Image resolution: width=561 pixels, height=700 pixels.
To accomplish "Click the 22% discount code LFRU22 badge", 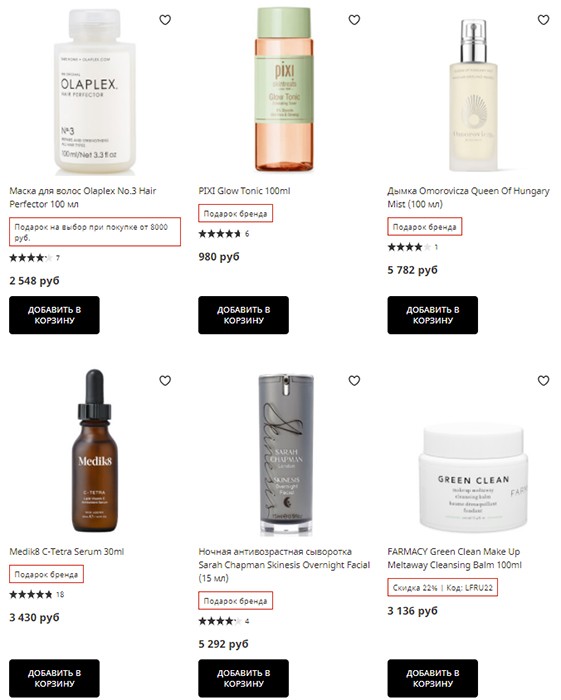I will [442, 588].
